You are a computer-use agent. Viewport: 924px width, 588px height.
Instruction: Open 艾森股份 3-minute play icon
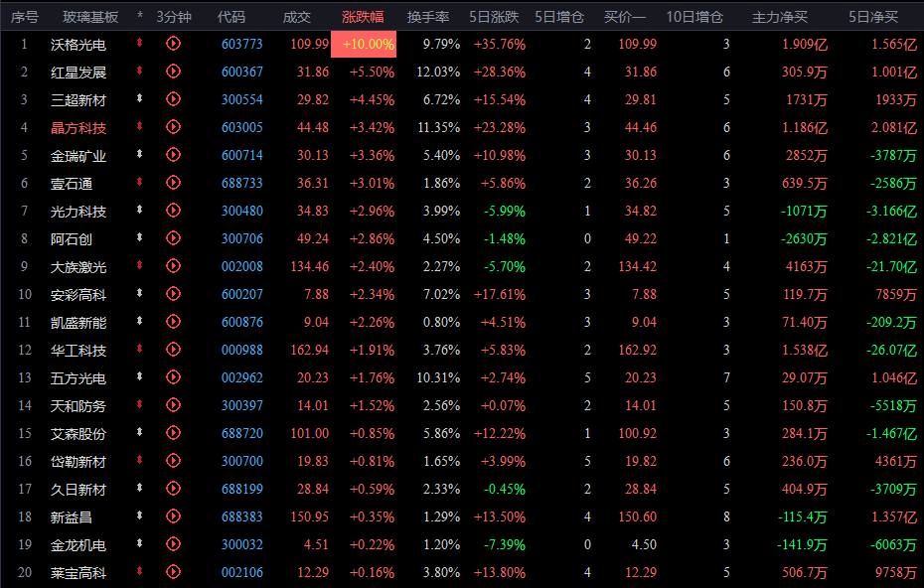(173, 432)
